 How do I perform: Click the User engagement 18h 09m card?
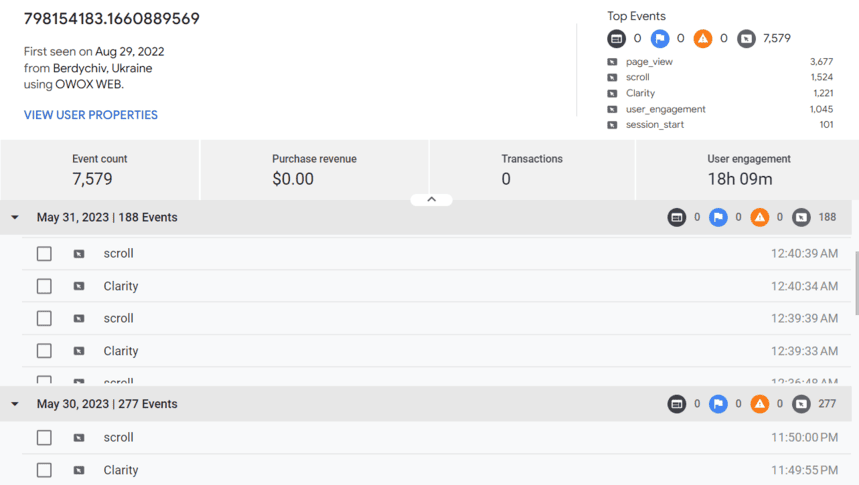click(747, 170)
